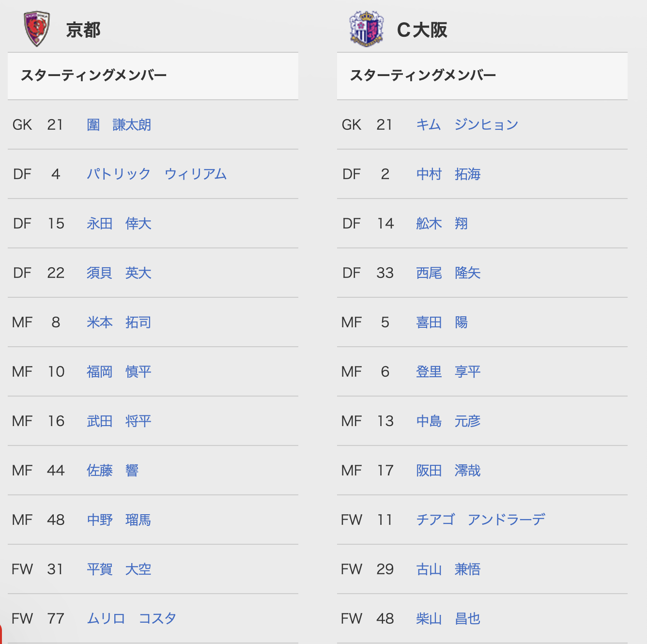Open 福岡 慎平 player profile

pyautogui.click(x=119, y=372)
